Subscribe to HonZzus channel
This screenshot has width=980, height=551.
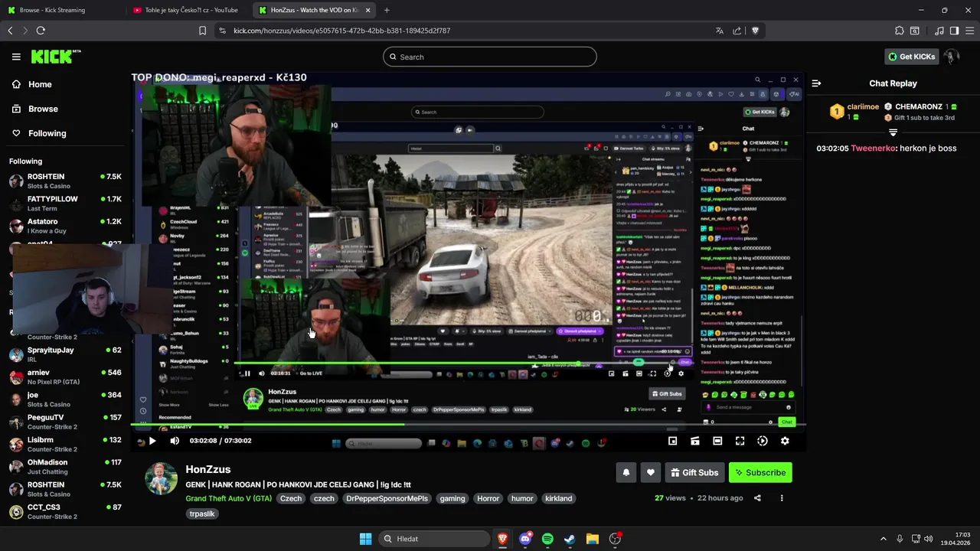pyautogui.click(x=760, y=473)
